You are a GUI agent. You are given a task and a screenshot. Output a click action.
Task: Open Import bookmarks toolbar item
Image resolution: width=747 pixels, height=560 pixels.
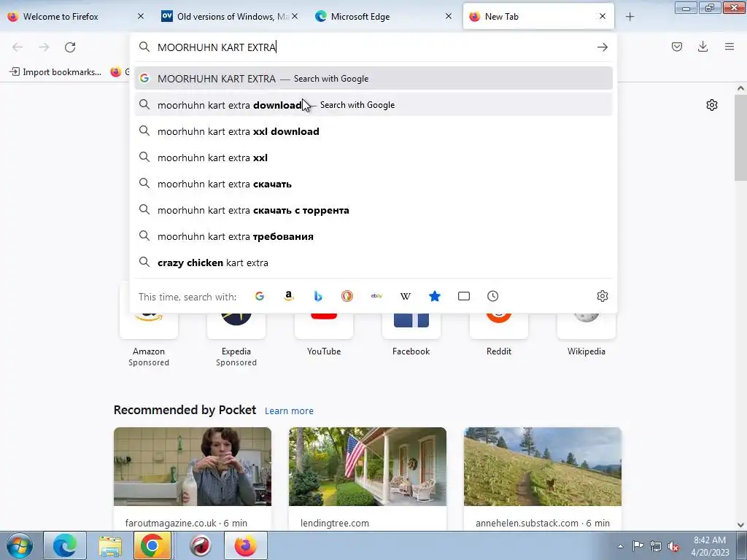[x=55, y=72]
